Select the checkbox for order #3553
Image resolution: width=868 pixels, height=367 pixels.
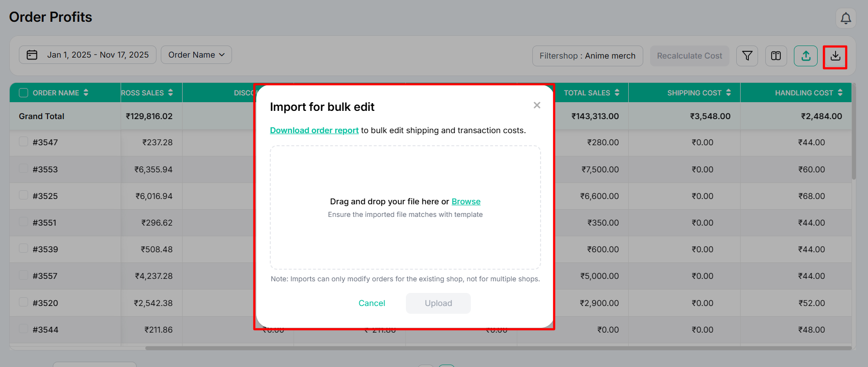click(x=23, y=168)
